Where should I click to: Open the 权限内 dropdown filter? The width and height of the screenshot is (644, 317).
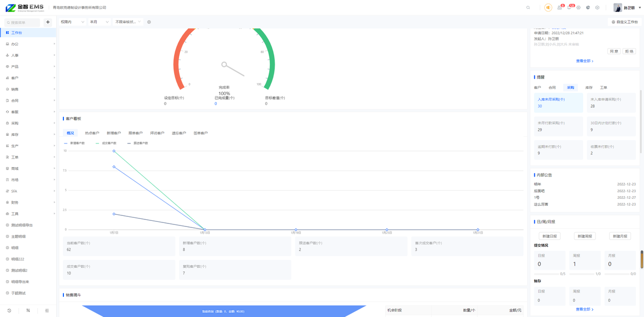point(72,22)
